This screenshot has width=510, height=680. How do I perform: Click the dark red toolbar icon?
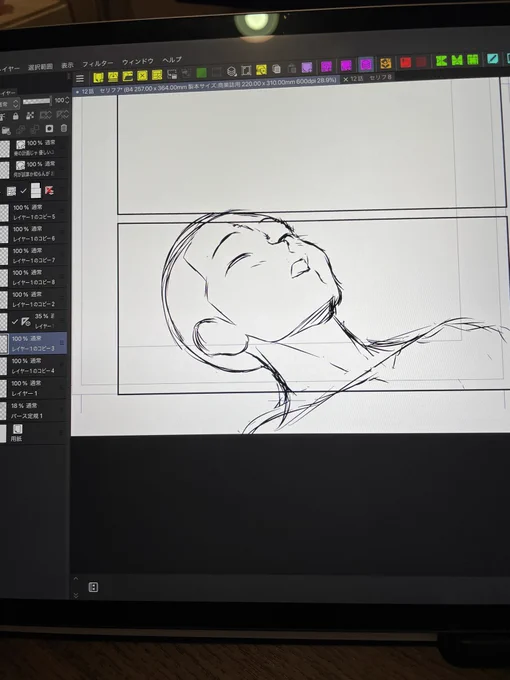[421, 62]
